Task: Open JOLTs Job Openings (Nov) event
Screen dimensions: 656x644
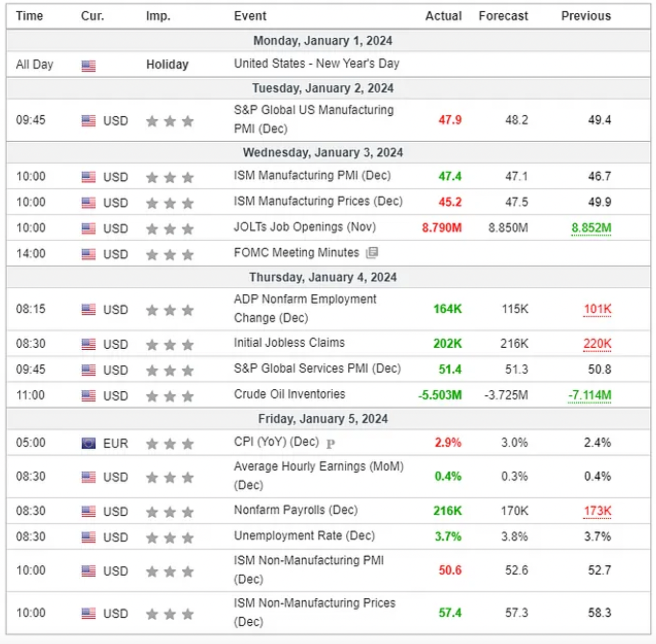Action: pos(305,227)
